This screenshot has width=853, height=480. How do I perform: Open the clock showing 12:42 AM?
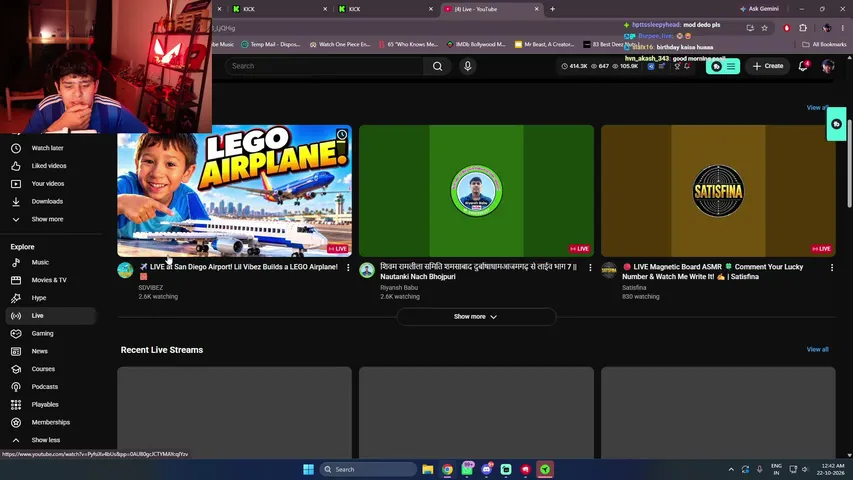833,469
